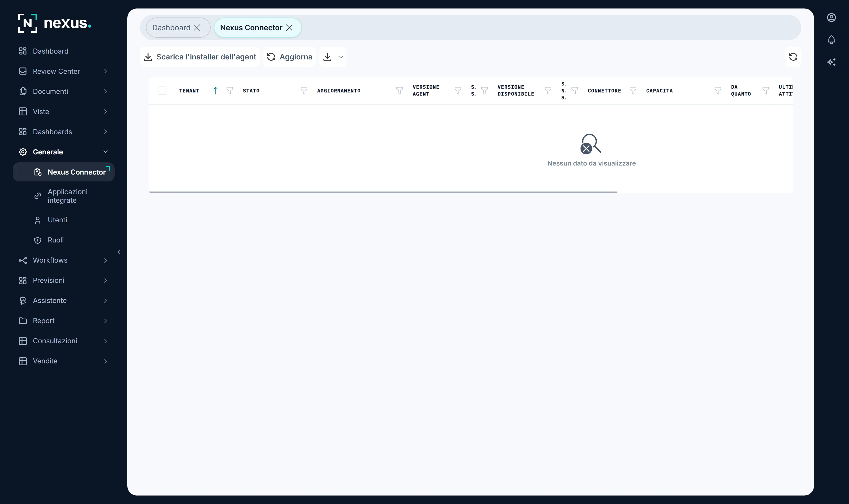The width and height of the screenshot is (849, 504).
Task: Expand the Previsioni menu
Action: [x=105, y=281]
